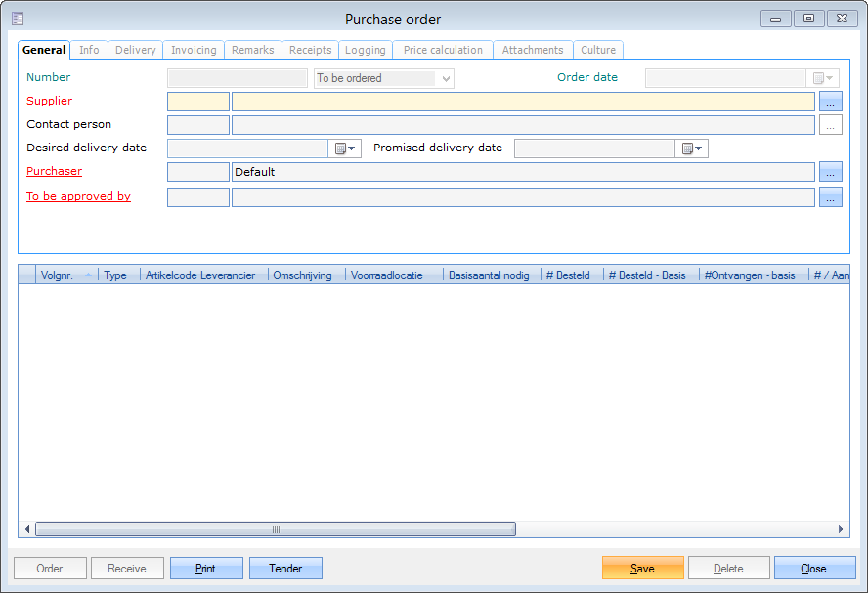The width and height of the screenshot is (868, 593).
Task: Switch to the General tab
Action: point(44,50)
